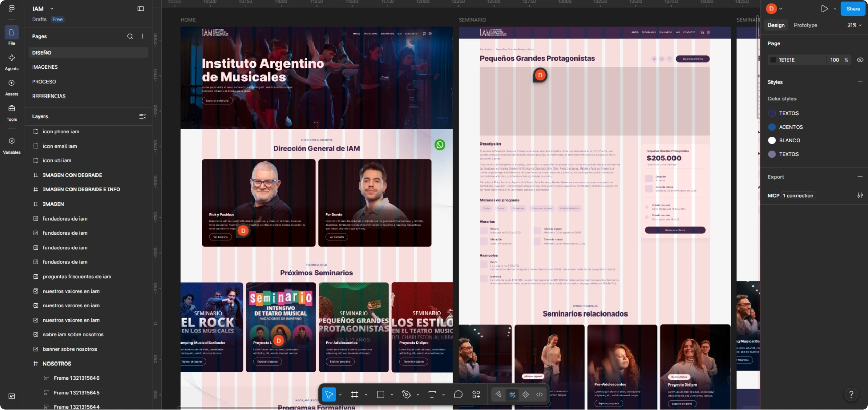Screen dimensions: 868x410
Task: Add an export setting with the Export plus
Action: tap(860, 177)
